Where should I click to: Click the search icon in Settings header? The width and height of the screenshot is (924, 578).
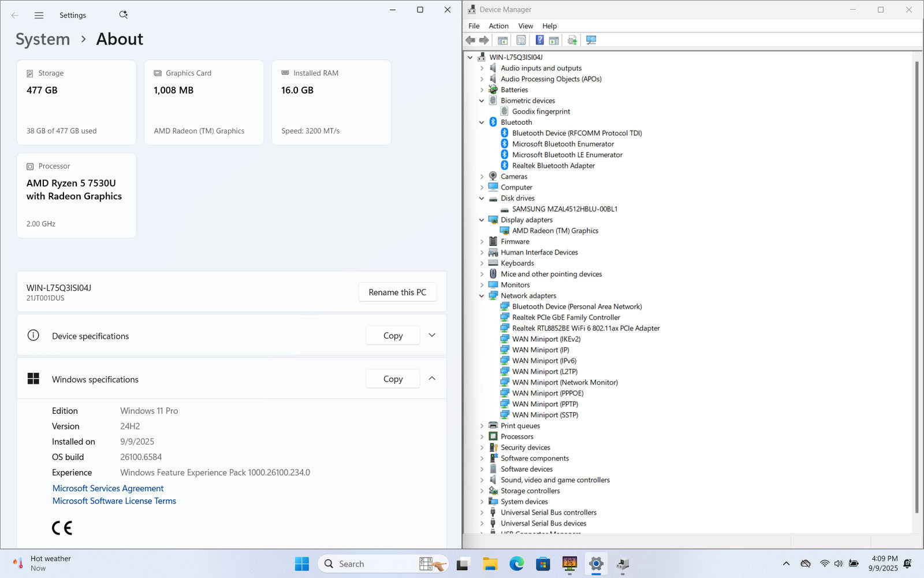(123, 15)
